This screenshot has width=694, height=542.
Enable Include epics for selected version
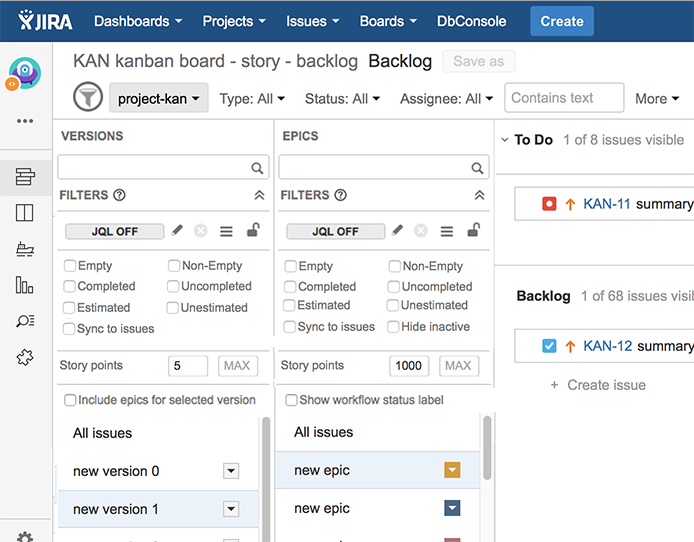(70, 400)
